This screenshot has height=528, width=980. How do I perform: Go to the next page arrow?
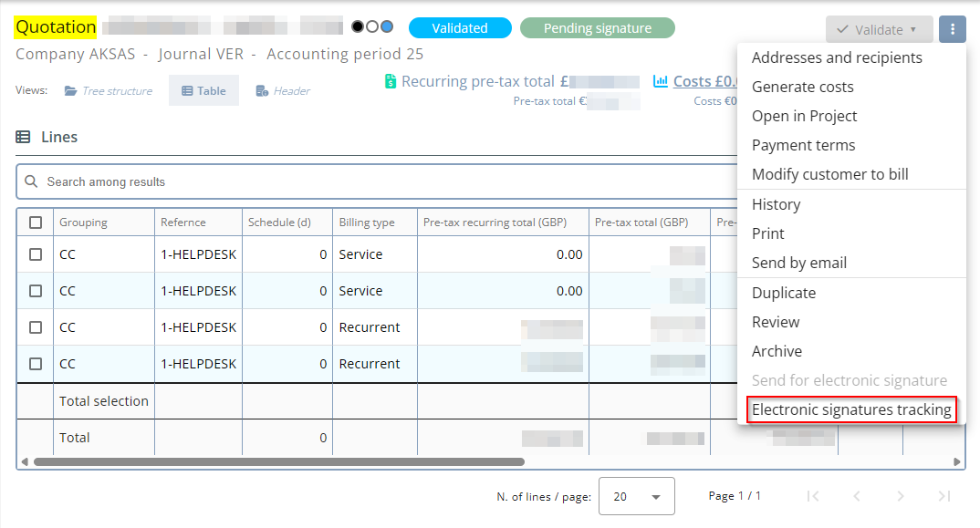pyautogui.click(x=901, y=496)
